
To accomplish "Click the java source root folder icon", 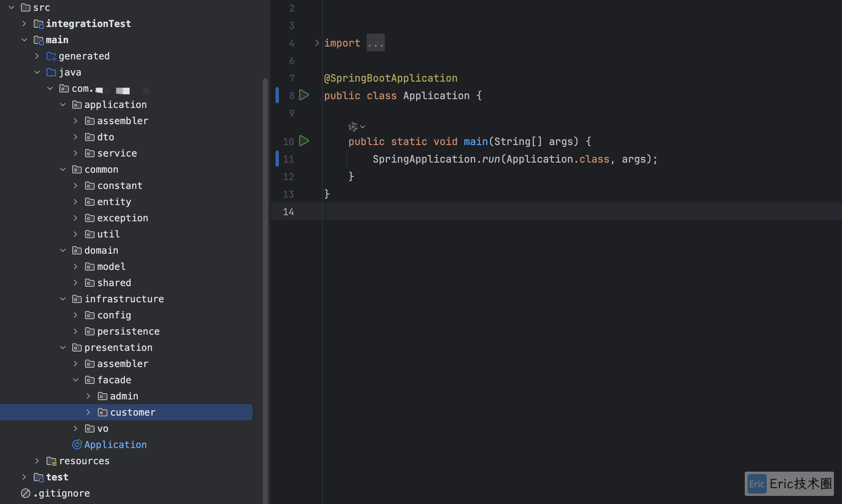I will coord(51,72).
